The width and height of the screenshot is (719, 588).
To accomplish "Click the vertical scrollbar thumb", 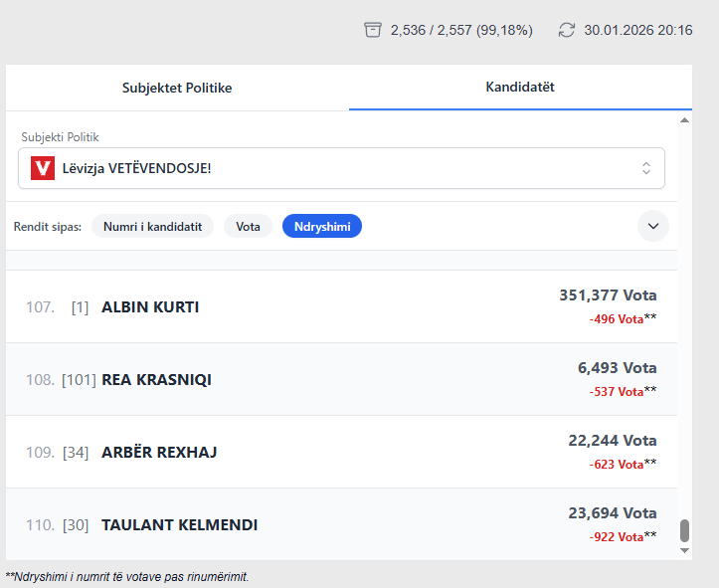I will [x=684, y=530].
